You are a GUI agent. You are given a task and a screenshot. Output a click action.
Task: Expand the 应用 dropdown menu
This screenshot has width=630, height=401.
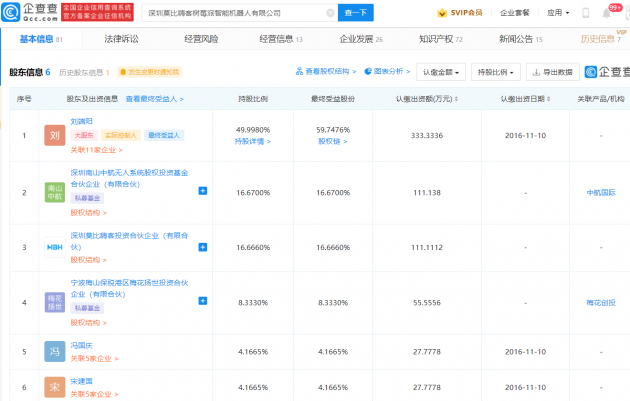pyautogui.click(x=556, y=13)
